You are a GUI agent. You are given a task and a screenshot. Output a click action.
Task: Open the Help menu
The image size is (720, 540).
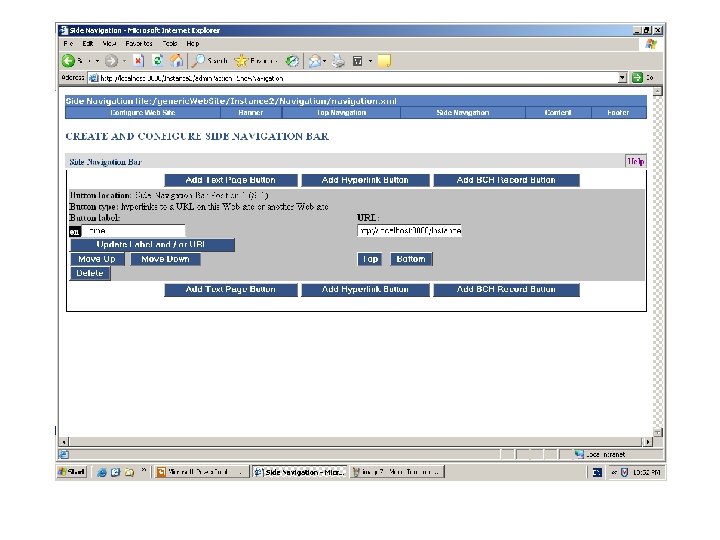193,44
